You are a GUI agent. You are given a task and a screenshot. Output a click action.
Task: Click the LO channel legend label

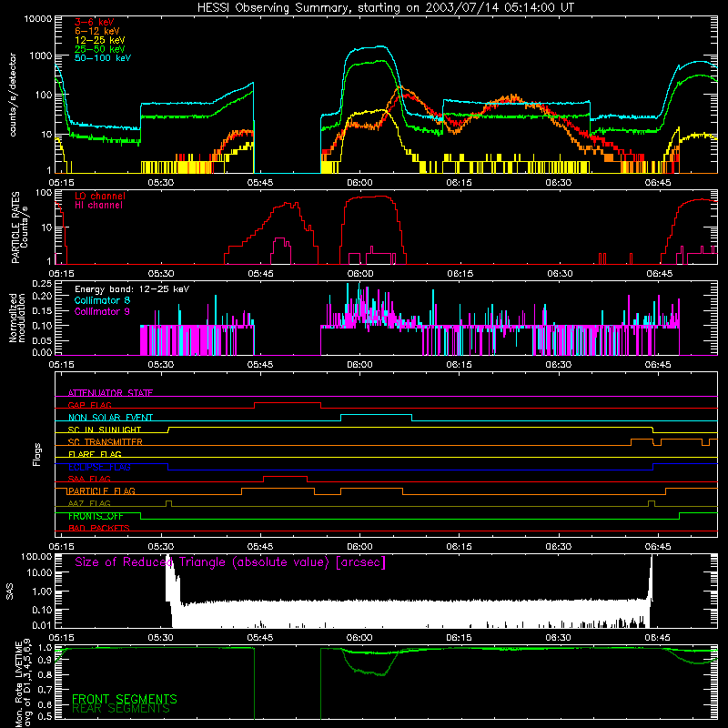click(x=100, y=196)
